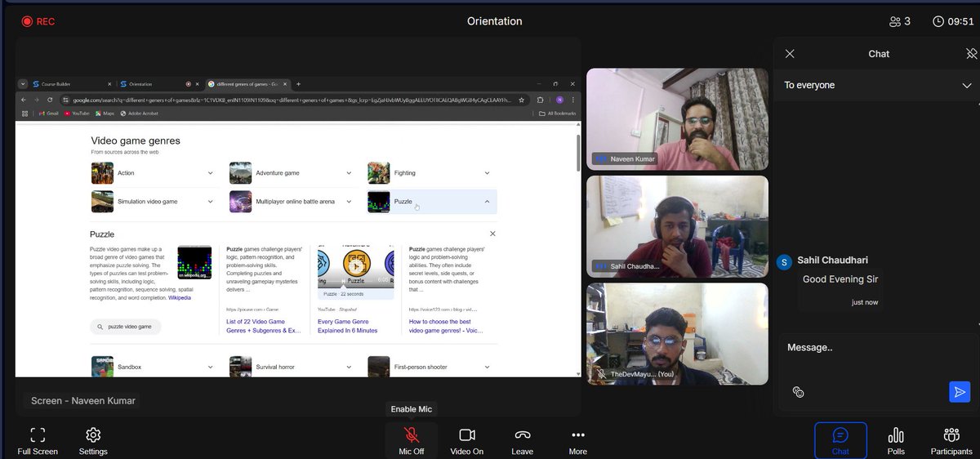Select TheDevMayu (You) video tile
Screen dimensions: 980x459
pyautogui.click(x=677, y=334)
